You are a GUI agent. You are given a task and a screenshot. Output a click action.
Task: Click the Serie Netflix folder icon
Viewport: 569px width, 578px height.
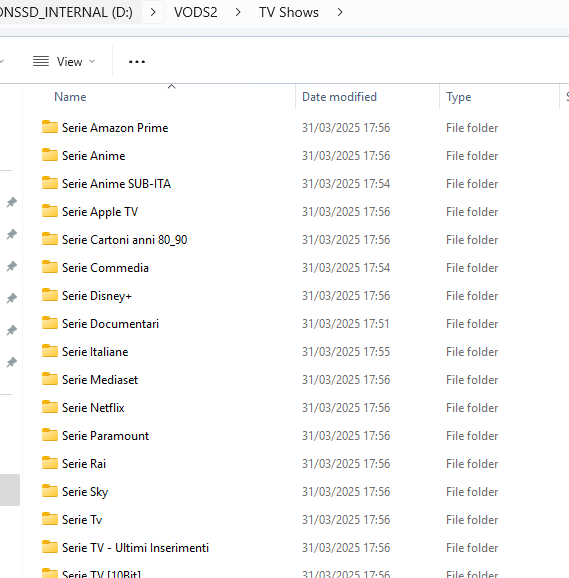pos(50,407)
